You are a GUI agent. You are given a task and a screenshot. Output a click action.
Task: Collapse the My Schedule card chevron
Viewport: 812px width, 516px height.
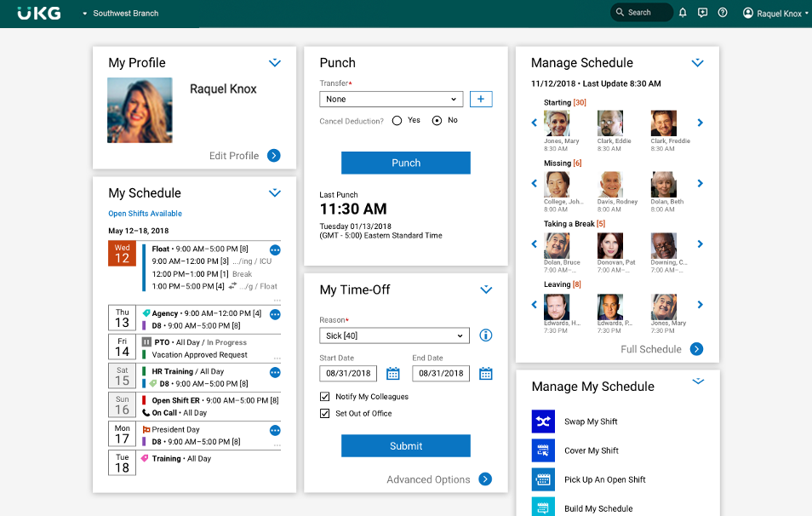click(x=274, y=192)
